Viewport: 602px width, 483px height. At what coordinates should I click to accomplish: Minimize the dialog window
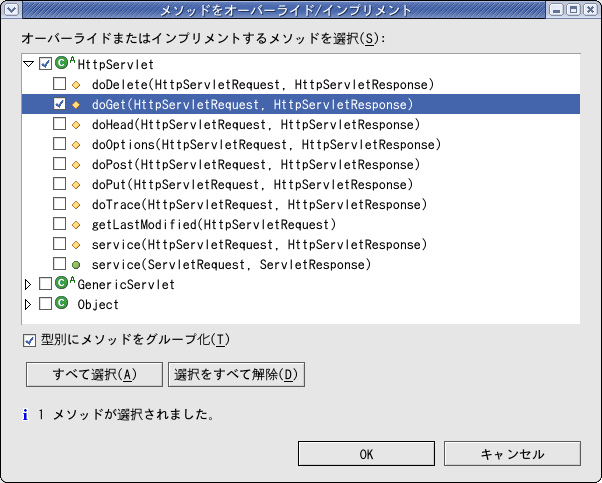(556, 9)
